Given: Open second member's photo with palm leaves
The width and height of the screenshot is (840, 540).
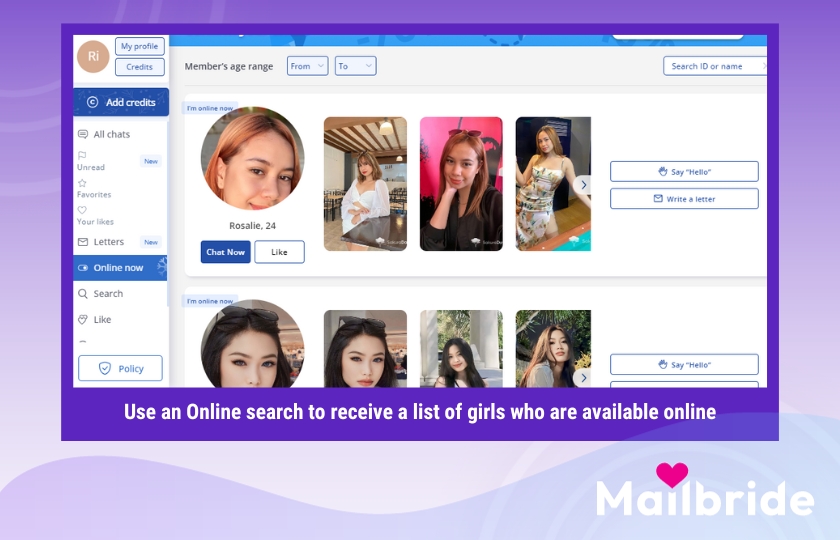Looking at the screenshot, I should pyautogui.click(x=553, y=349).
